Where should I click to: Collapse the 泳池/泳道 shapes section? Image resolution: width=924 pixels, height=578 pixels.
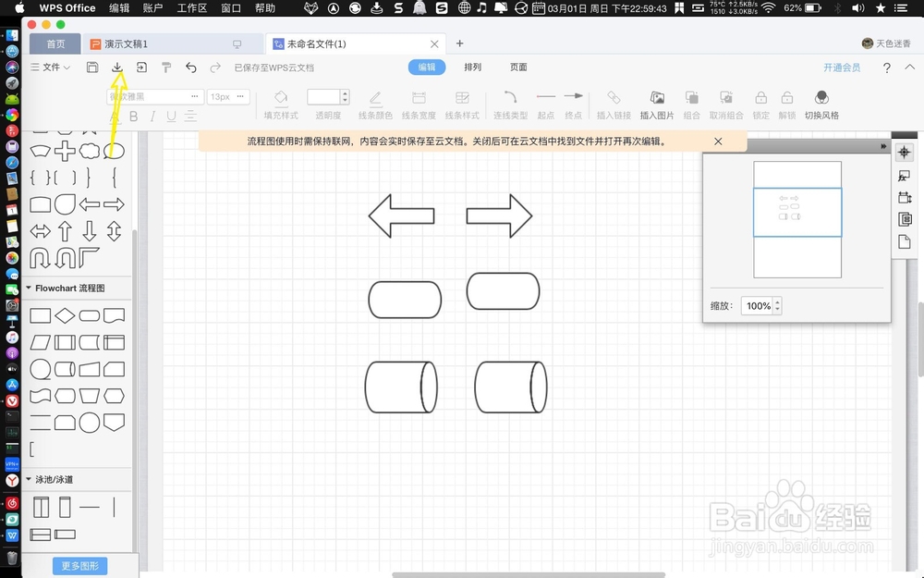(x=30, y=479)
